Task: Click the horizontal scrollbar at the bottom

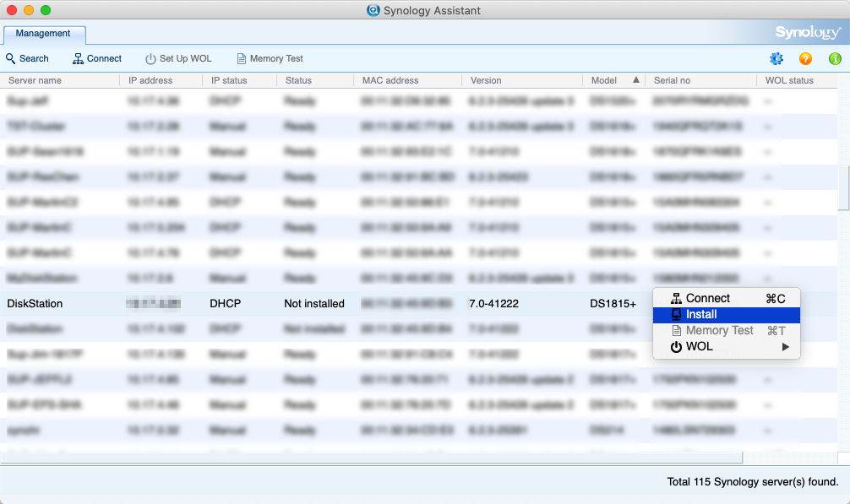Action: [372, 457]
